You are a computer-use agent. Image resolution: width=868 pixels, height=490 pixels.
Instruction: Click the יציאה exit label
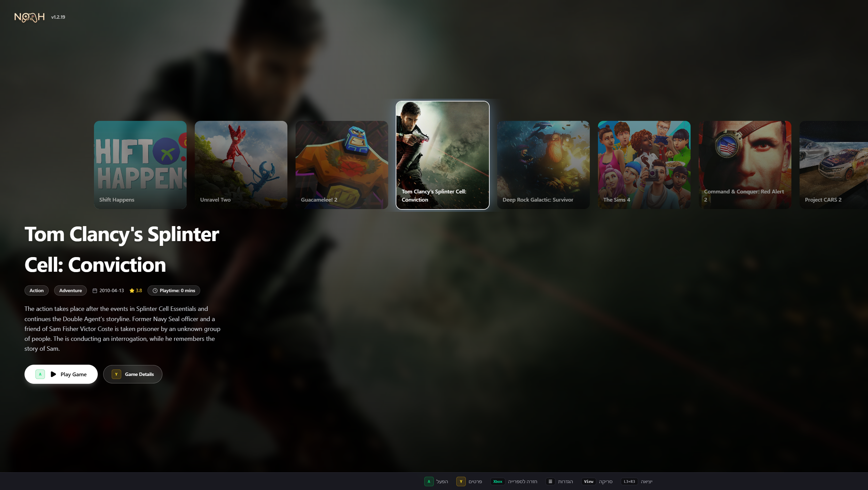[647, 481]
